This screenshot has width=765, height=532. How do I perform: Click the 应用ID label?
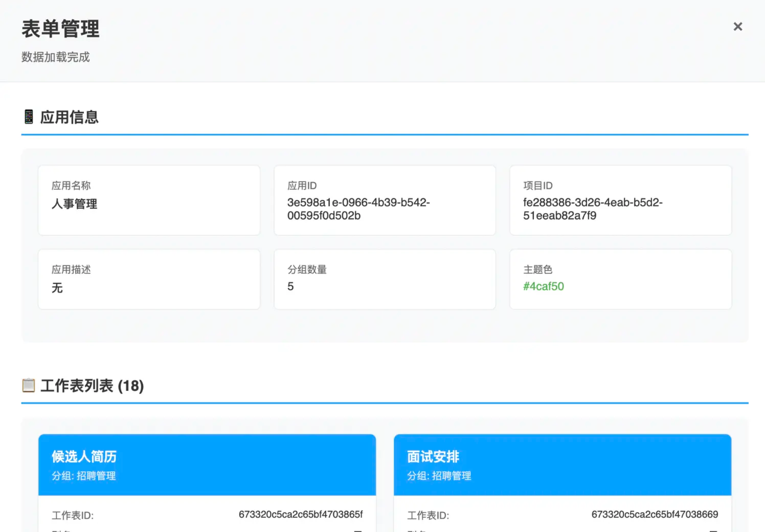pos(302,186)
